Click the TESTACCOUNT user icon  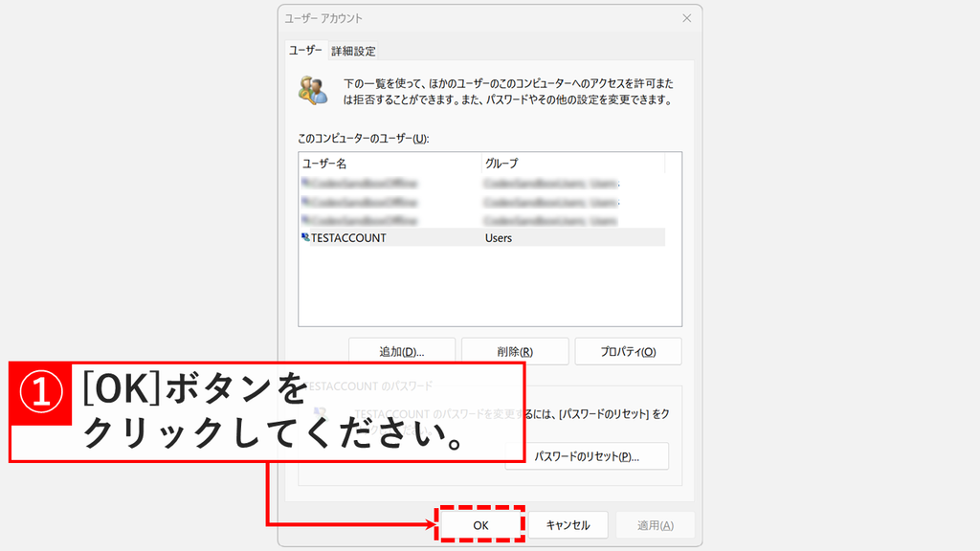[305, 237]
